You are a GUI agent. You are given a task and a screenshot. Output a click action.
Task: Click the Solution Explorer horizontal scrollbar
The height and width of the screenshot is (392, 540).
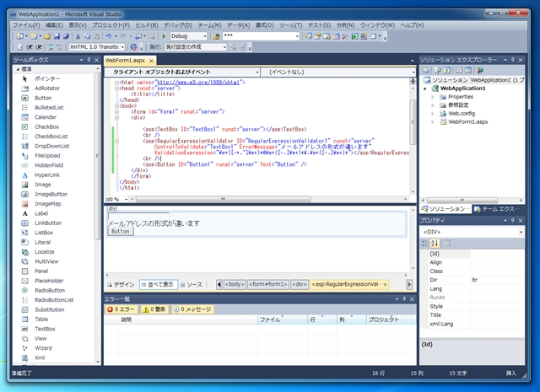click(462, 200)
